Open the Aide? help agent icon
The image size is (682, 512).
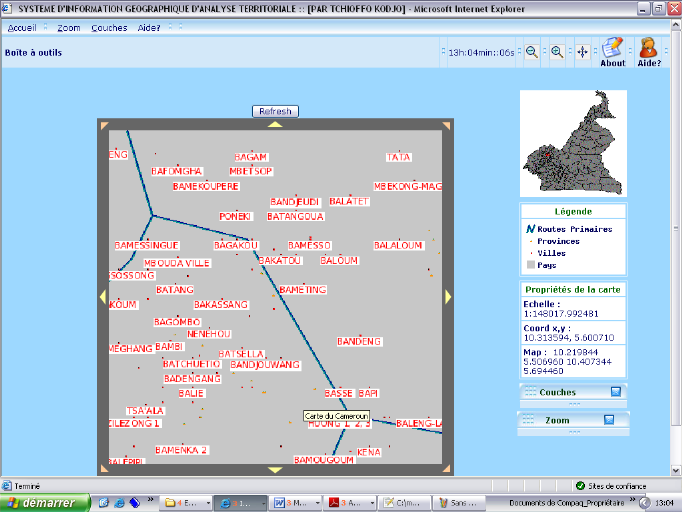pyautogui.click(x=648, y=48)
